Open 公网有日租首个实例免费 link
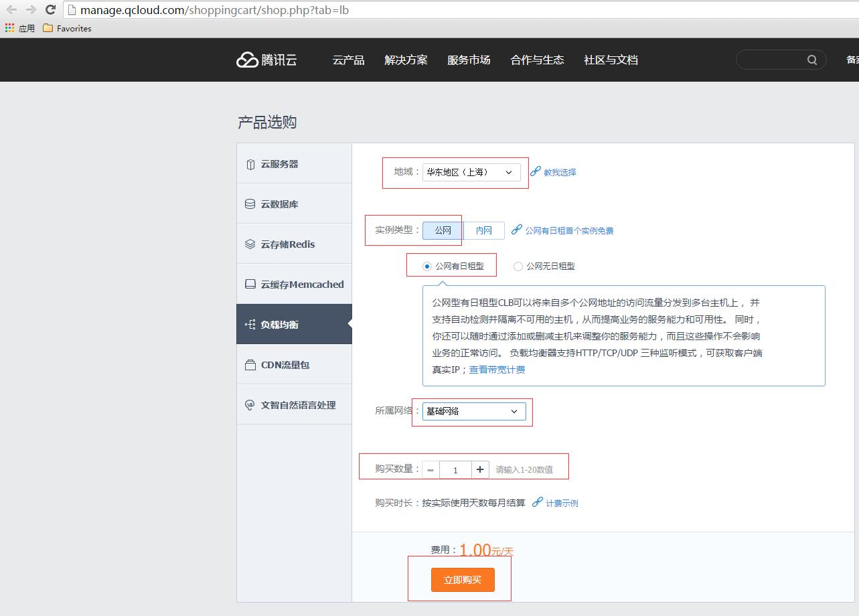Screen dimensions: 859x616 click(x=569, y=230)
